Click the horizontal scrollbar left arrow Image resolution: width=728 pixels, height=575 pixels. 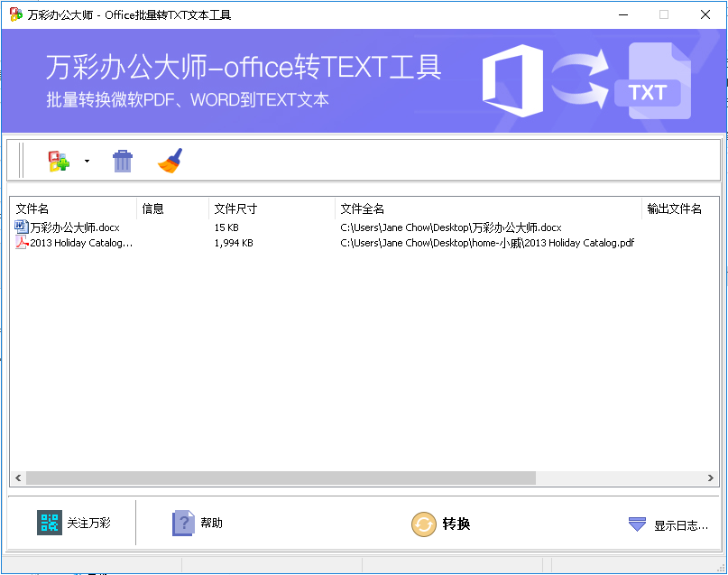click(18, 478)
